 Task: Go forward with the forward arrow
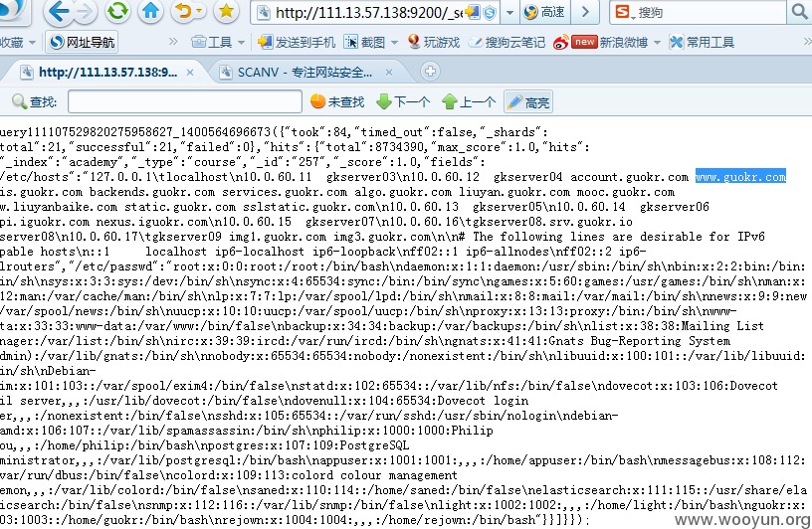[x=86, y=11]
